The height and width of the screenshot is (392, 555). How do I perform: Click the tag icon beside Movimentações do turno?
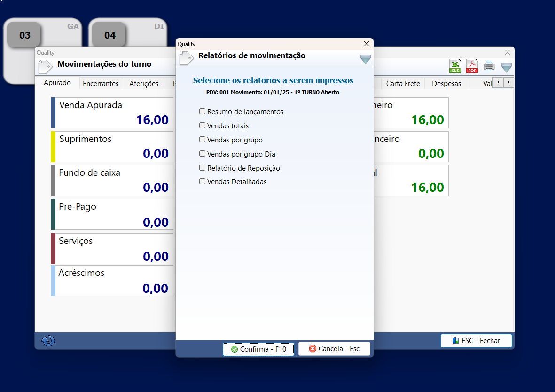(x=45, y=66)
